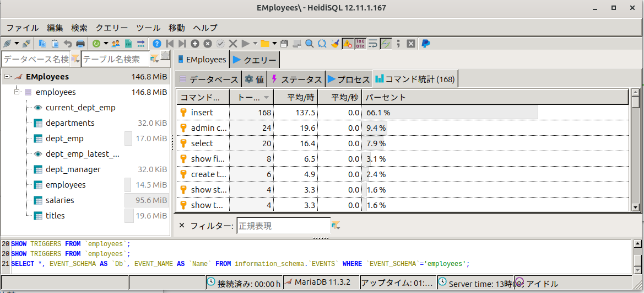Select the insert row in command statistics
The width and height of the screenshot is (644, 293).
403,113
